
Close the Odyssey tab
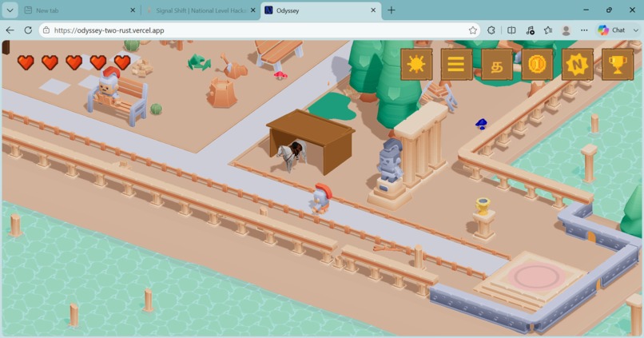pos(373,10)
